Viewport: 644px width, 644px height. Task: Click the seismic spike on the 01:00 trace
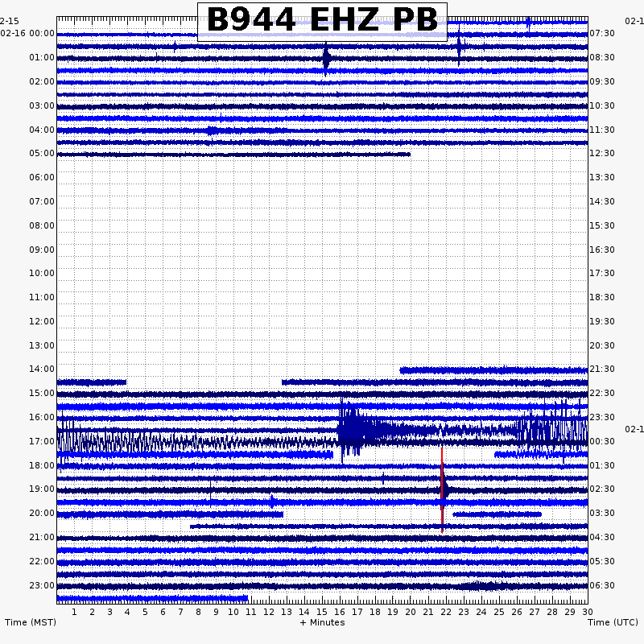coord(326,59)
